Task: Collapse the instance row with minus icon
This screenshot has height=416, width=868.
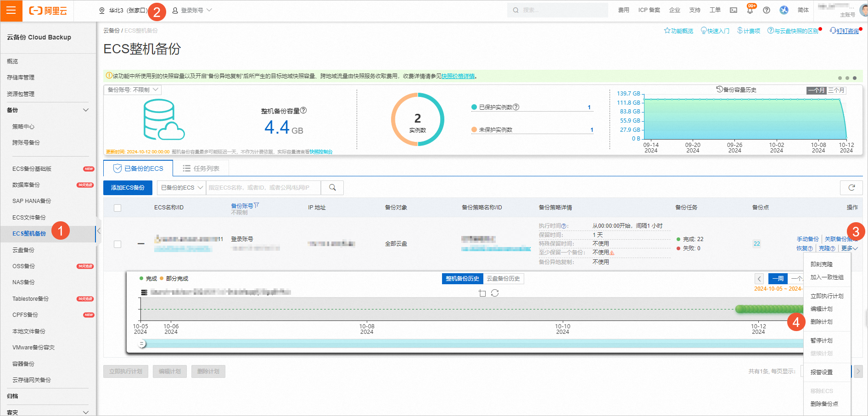Action: click(141, 244)
